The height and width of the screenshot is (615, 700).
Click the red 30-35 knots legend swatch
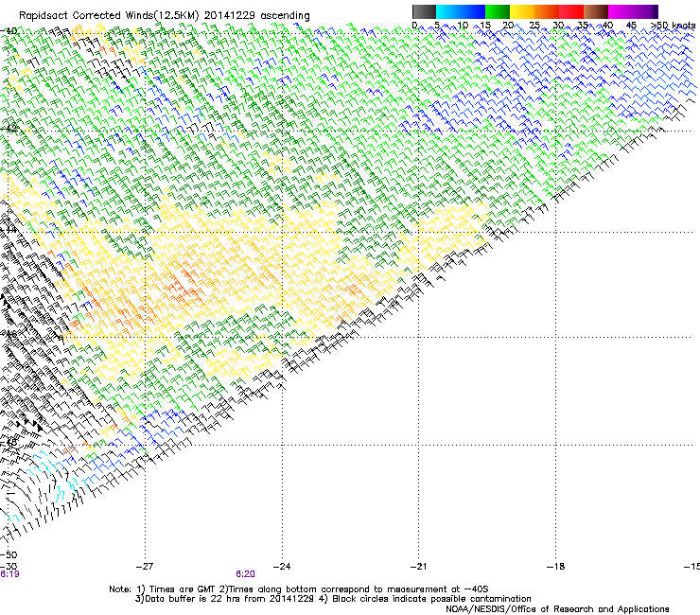click(x=570, y=11)
